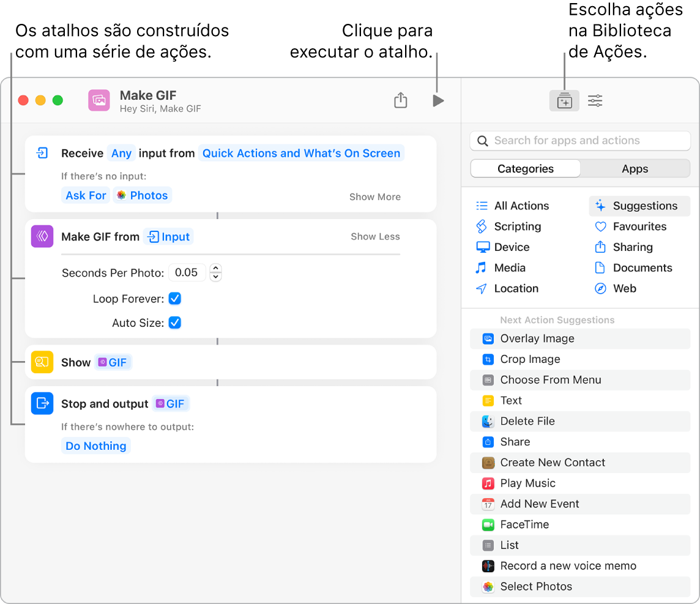This screenshot has width=700, height=604.
Task: Collapse Make GIF via Show Less
Action: [x=374, y=236]
